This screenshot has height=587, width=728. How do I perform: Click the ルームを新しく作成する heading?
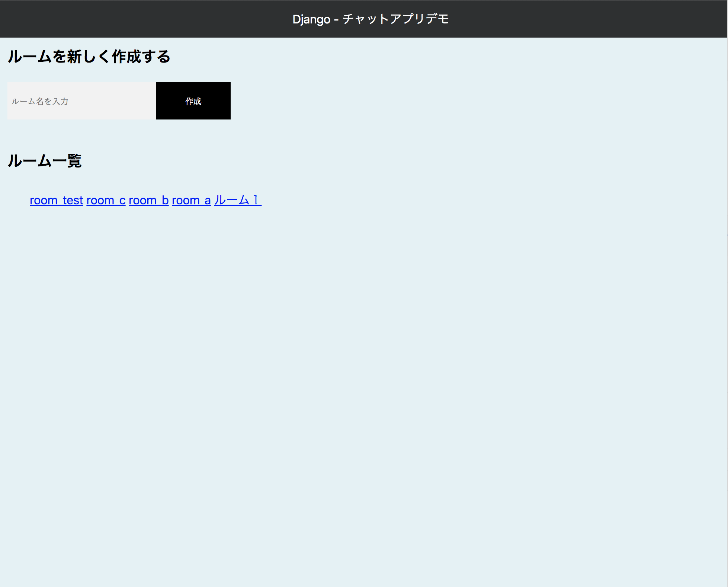pyautogui.click(x=89, y=57)
